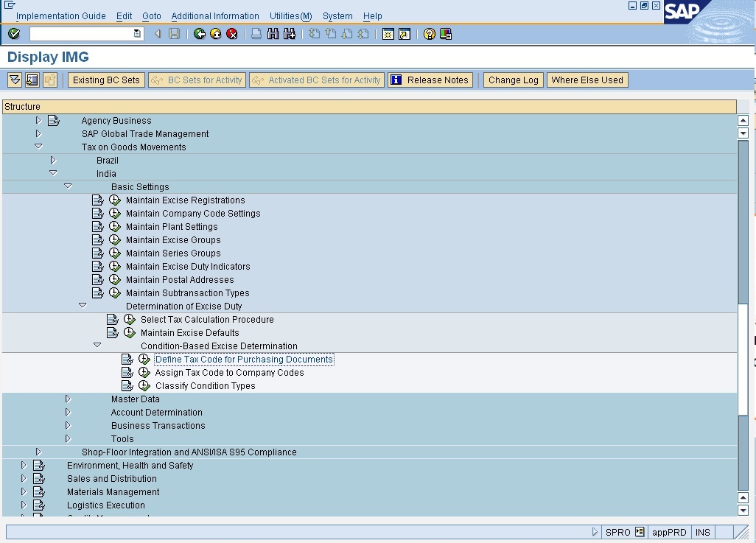The width and height of the screenshot is (756, 543).
Task: Open documentation icon for Maintain Company Code Settings
Action: tap(98, 213)
